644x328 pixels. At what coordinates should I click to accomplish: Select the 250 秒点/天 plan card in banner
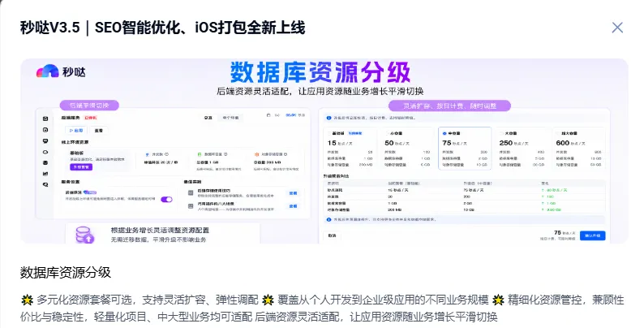(522, 149)
